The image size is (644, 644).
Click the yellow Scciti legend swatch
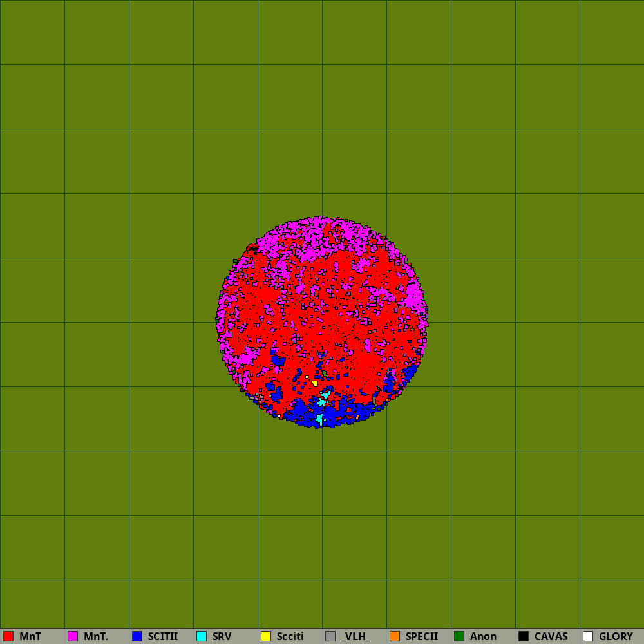coord(266,636)
